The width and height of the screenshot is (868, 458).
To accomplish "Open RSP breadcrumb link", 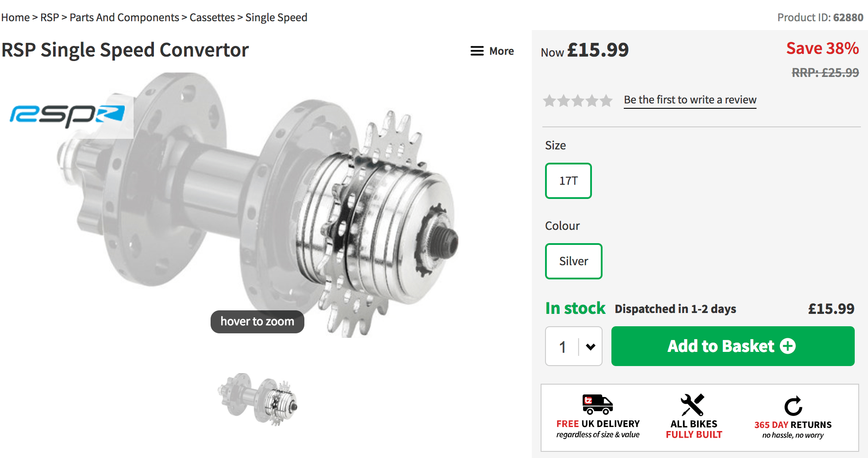I will 50,18.
